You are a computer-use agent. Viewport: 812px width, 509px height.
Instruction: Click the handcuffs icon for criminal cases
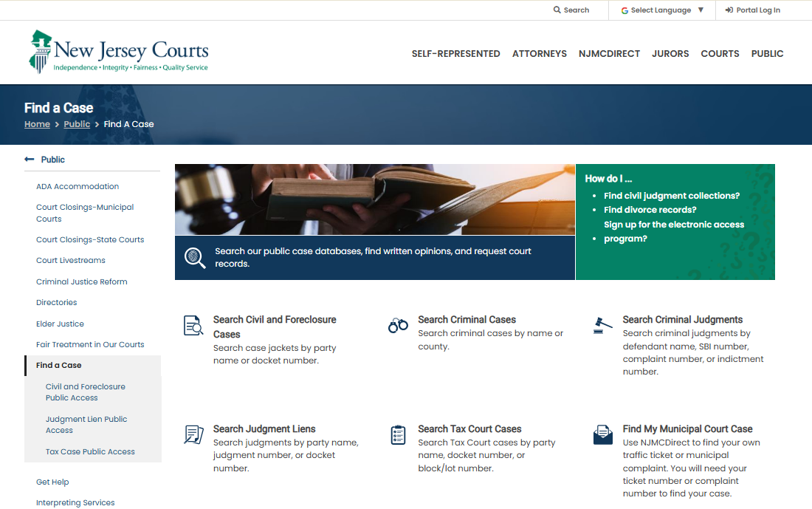tap(398, 326)
